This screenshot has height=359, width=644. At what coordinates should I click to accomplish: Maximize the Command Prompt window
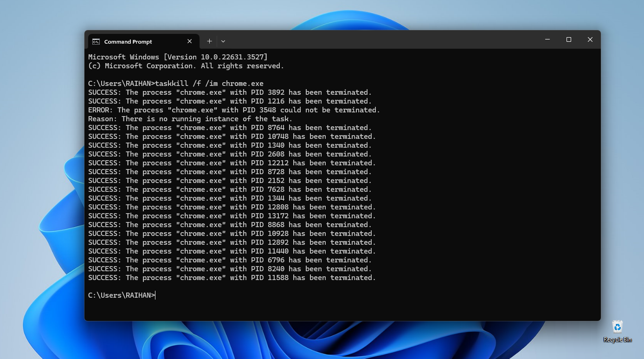tap(569, 39)
